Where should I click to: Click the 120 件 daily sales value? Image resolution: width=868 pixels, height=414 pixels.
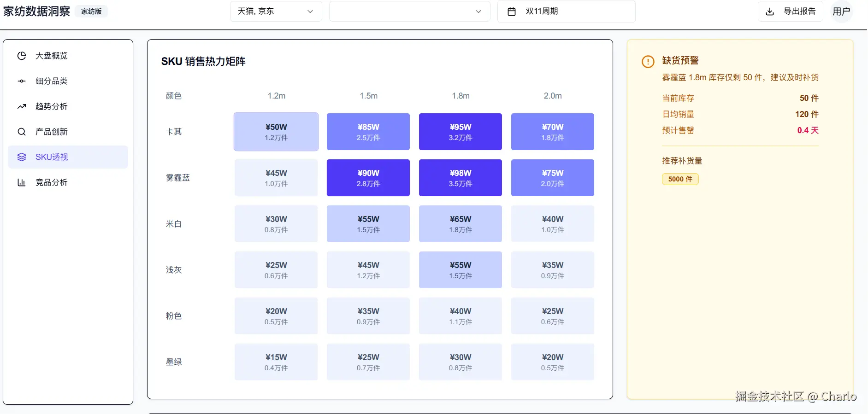(807, 114)
